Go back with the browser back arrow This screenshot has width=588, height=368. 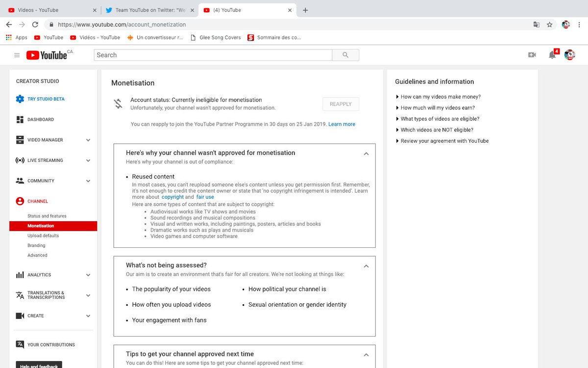coord(9,24)
